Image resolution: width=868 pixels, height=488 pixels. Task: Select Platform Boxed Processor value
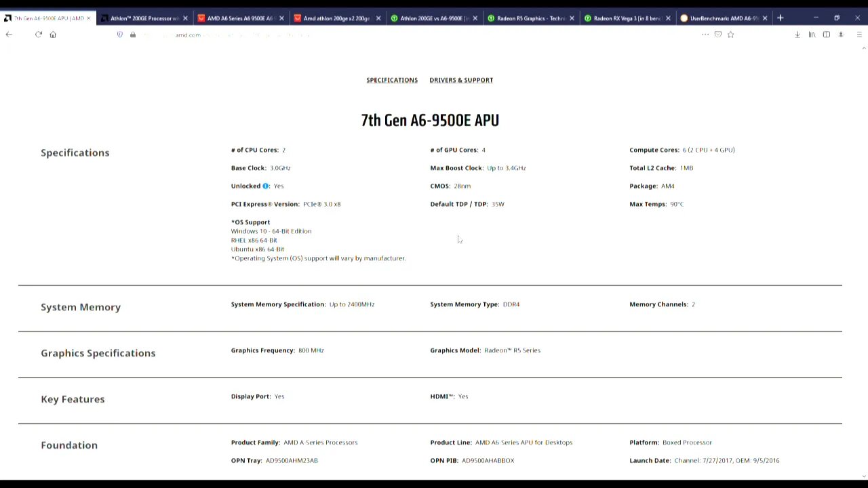[x=687, y=443]
